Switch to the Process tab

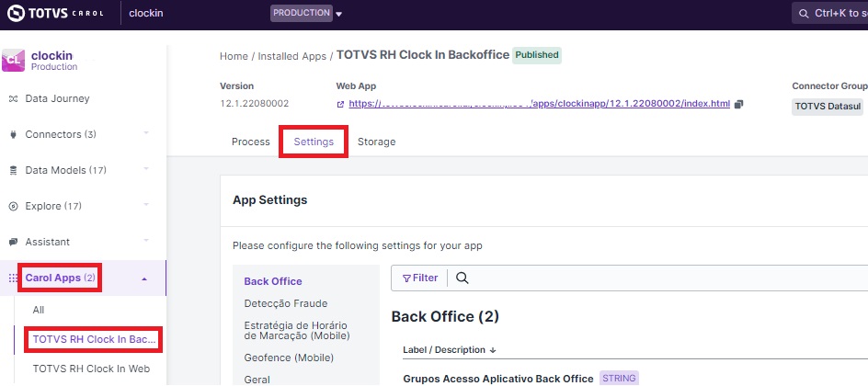pos(251,142)
